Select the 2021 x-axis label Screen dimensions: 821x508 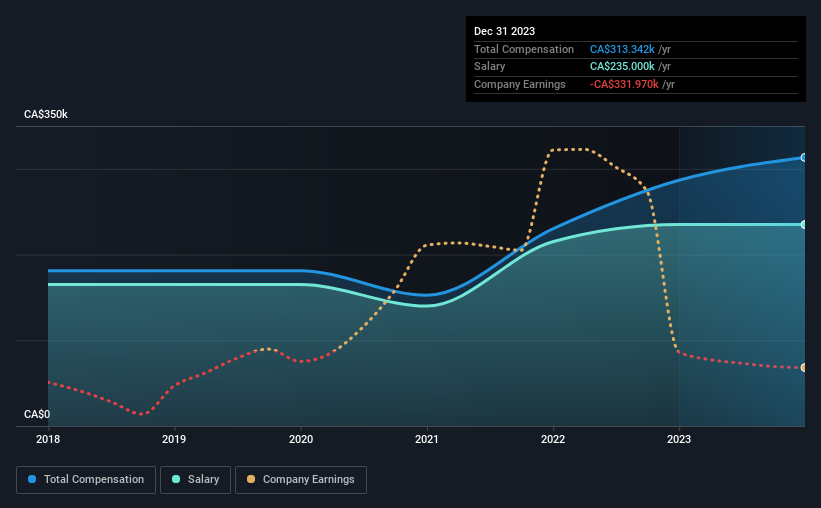(427, 439)
